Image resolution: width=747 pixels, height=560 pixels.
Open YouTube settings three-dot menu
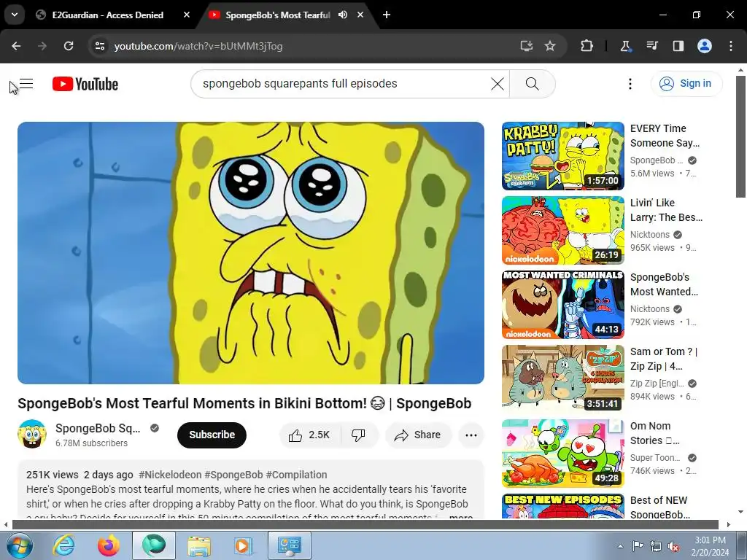point(630,84)
